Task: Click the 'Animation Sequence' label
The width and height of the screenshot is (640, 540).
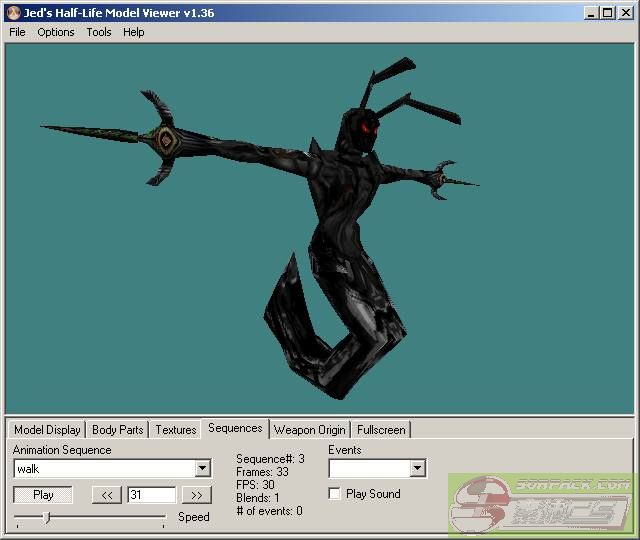Action: click(62, 450)
